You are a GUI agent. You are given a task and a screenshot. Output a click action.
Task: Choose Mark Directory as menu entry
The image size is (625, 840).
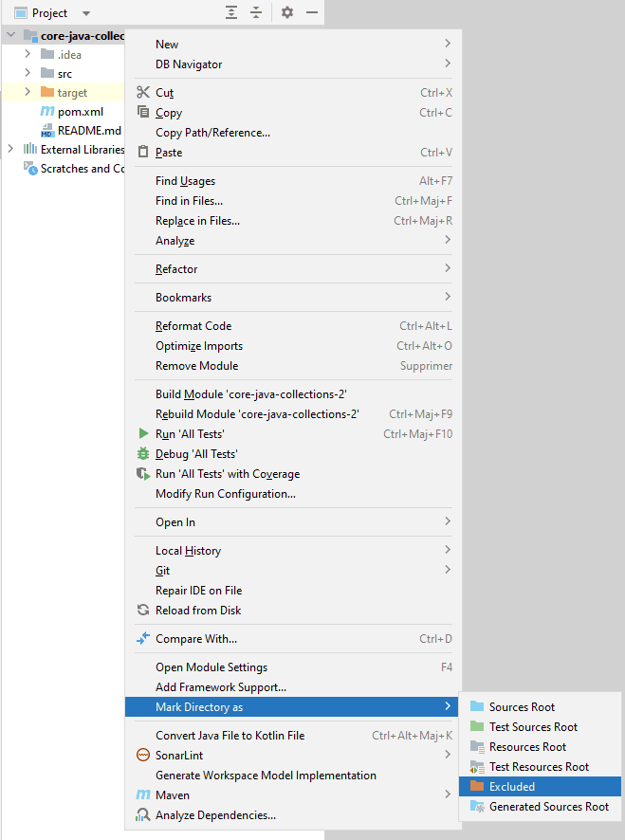293,706
